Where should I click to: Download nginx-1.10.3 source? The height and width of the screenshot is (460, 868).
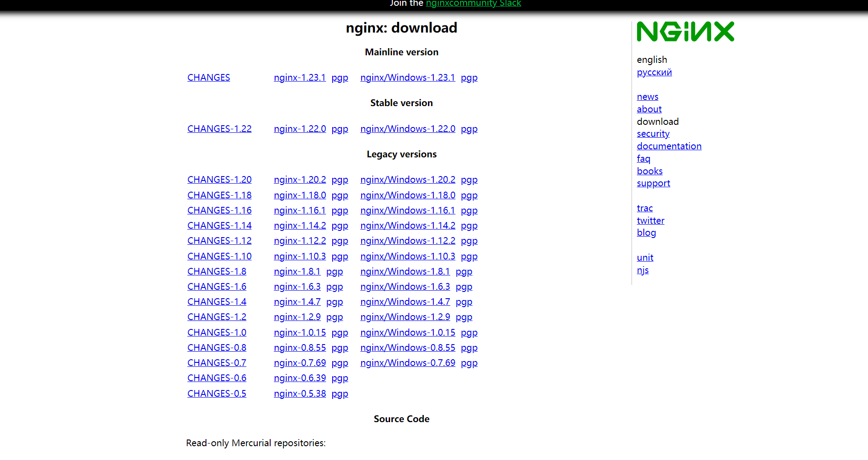(300, 256)
